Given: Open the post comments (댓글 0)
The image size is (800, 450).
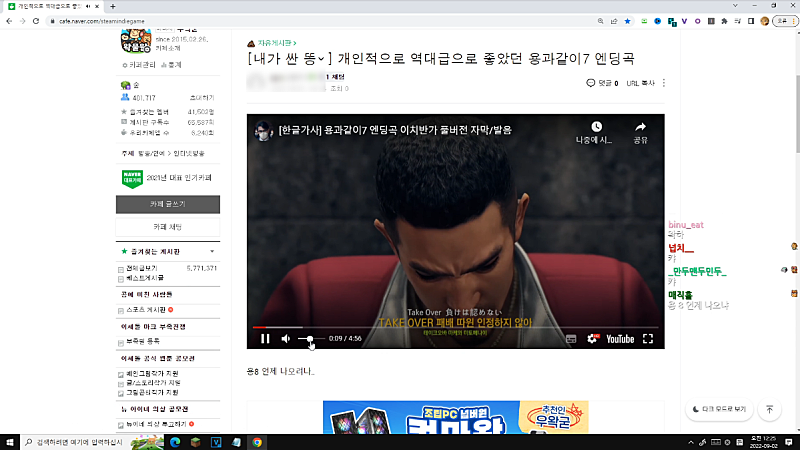Looking at the screenshot, I should click(x=602, y=83).
